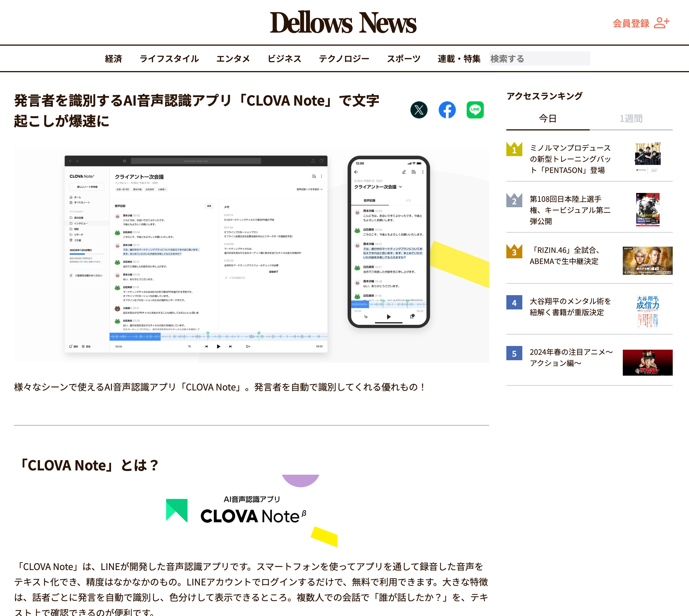
Task: Click the member registration person icon
Action: (661, 23)
